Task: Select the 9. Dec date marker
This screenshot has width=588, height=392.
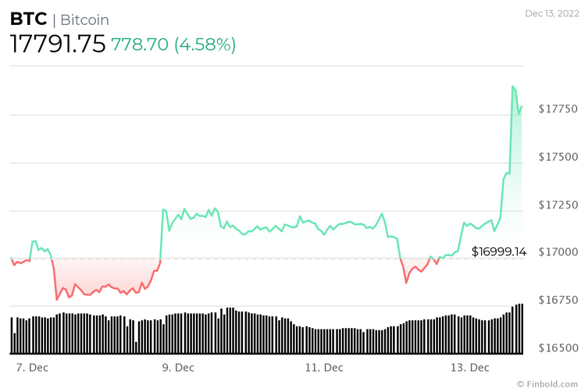Action: click(x=178, y=367)
